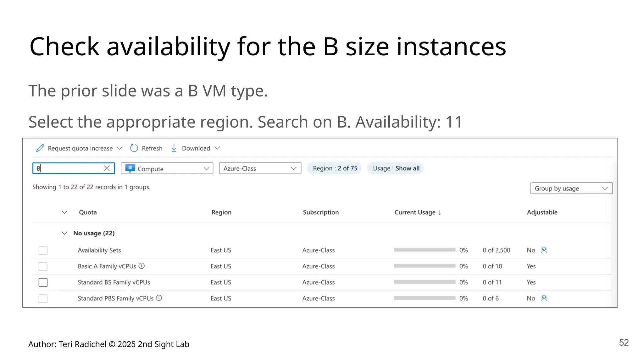Screen dimensions: 644x362
Task: Sort by the Quota column header
Action: tap(88, 212)
